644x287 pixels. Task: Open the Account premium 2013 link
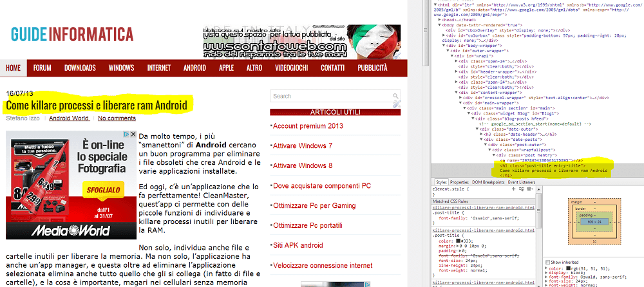coord(308,126)
